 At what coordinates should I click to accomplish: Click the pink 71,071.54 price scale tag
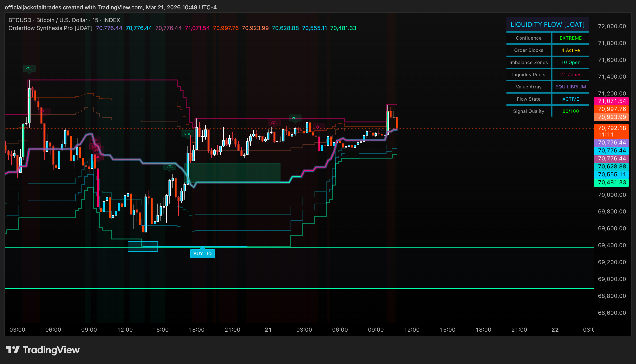tap(612, 101)
